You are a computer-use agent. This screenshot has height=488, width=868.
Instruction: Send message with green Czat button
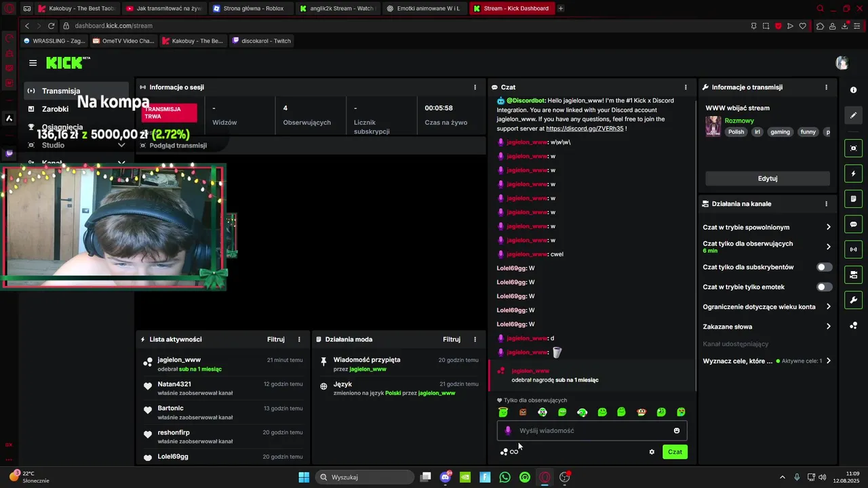tap(675, 451)
